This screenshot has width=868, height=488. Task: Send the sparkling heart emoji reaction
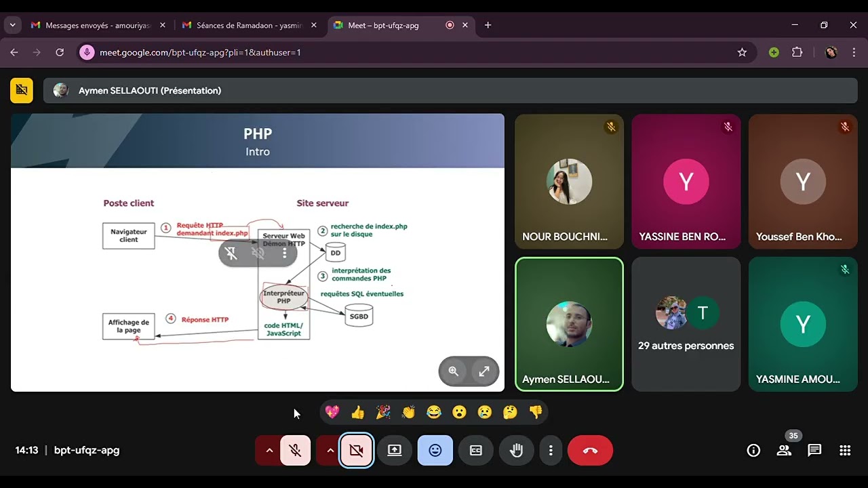(332, 412)
